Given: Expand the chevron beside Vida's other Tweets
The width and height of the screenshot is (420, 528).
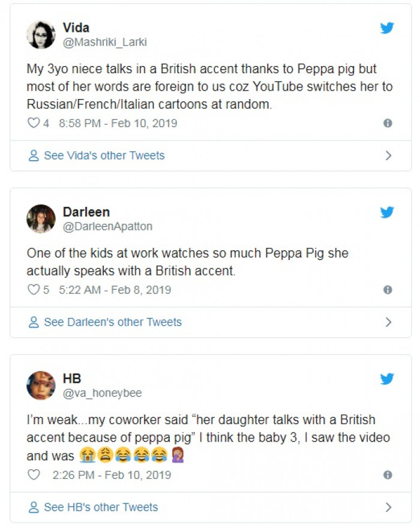Looking at the screenshot, I should (x=388, y=156).
